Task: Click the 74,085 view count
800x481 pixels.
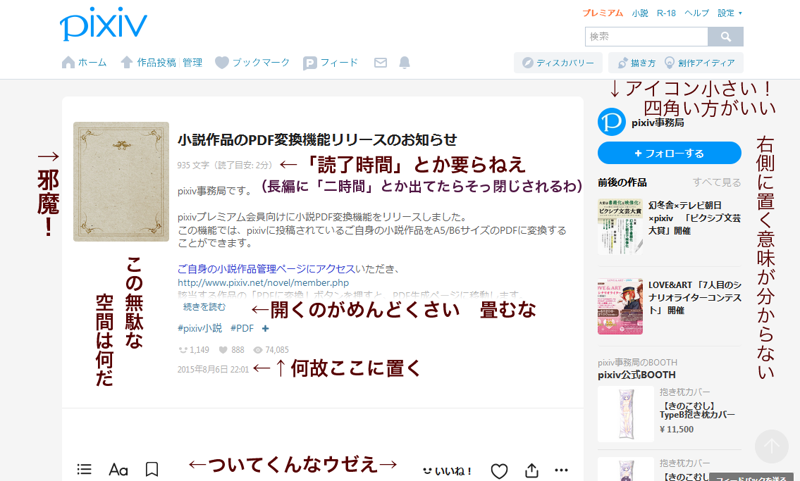Action: point(271,350)
